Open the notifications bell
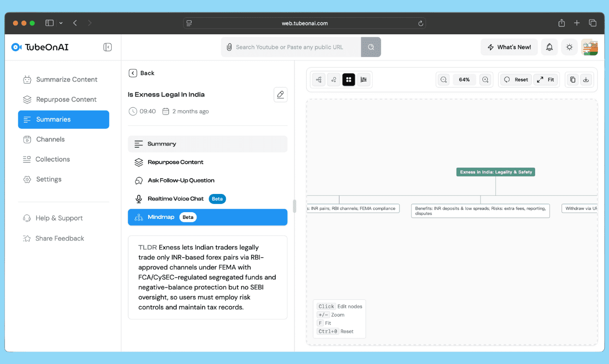Image resolution: width=609 pixels, height=364 pixels. click(x=550, y=47)
